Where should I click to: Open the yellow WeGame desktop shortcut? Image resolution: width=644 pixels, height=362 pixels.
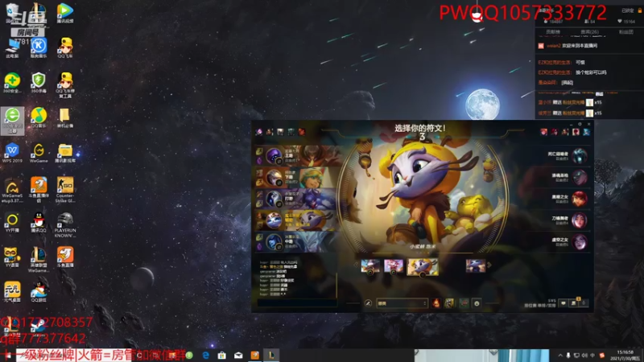tap(39, 153)
